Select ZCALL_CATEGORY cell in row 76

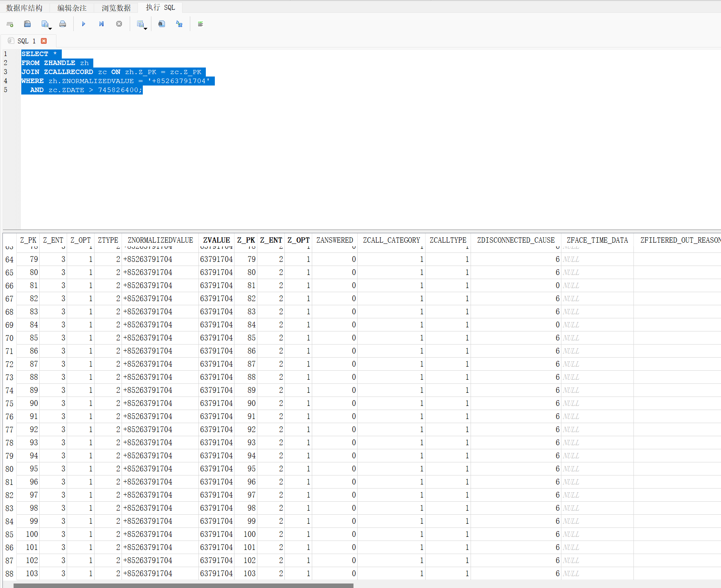point(392,417)
